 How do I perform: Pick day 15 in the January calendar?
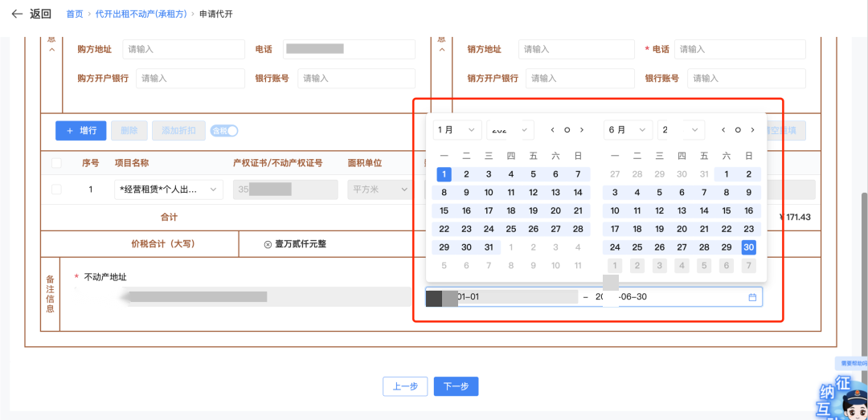444,211
